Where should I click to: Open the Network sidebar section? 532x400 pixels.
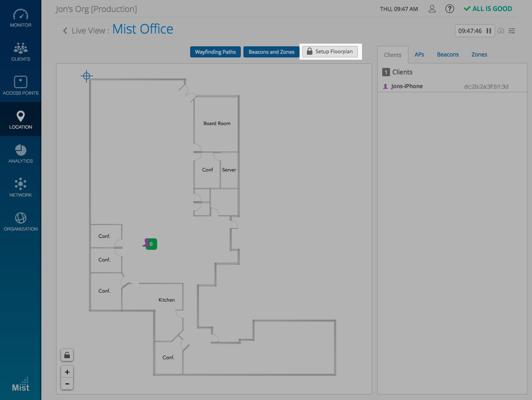20,187
